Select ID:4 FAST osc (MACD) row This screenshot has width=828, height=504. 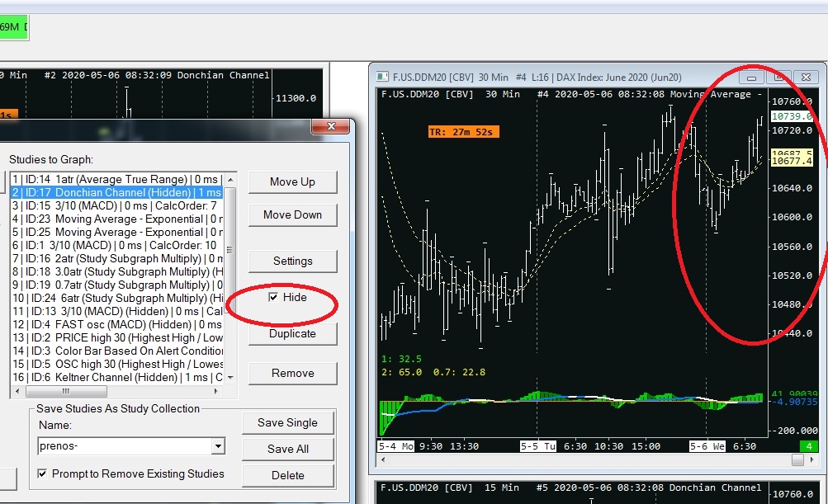(x=117, y=324)
